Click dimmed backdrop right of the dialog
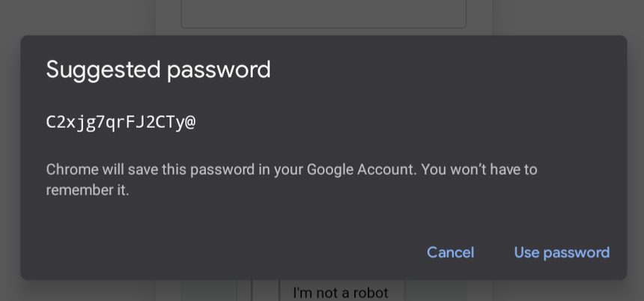Image resolution: width=644 pixels, height=301 pixels. [635, 150]
